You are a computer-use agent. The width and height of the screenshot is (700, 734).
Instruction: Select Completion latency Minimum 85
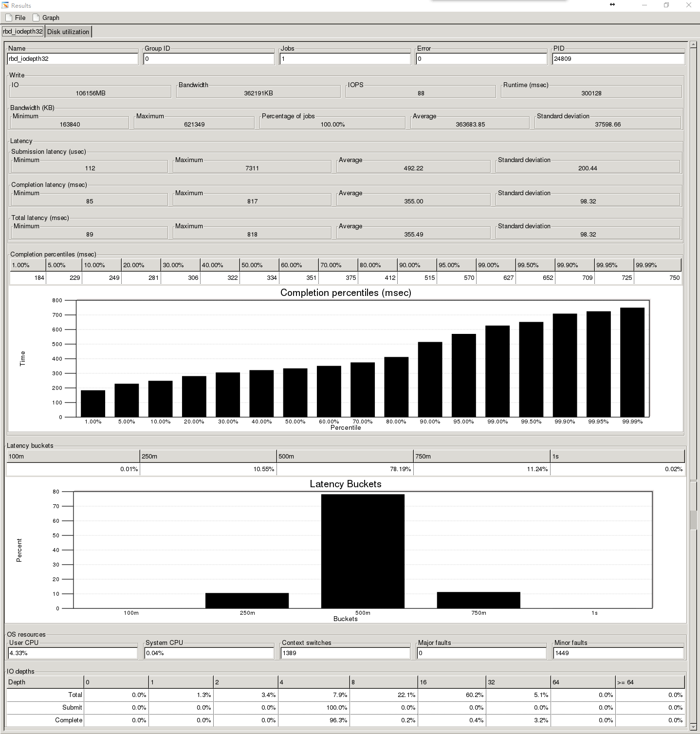click(x=90, y=201)
